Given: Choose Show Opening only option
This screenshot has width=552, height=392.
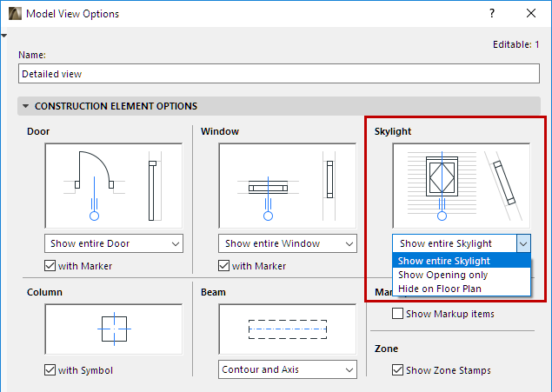Looking at the screenshot, I should coord(462,275).
